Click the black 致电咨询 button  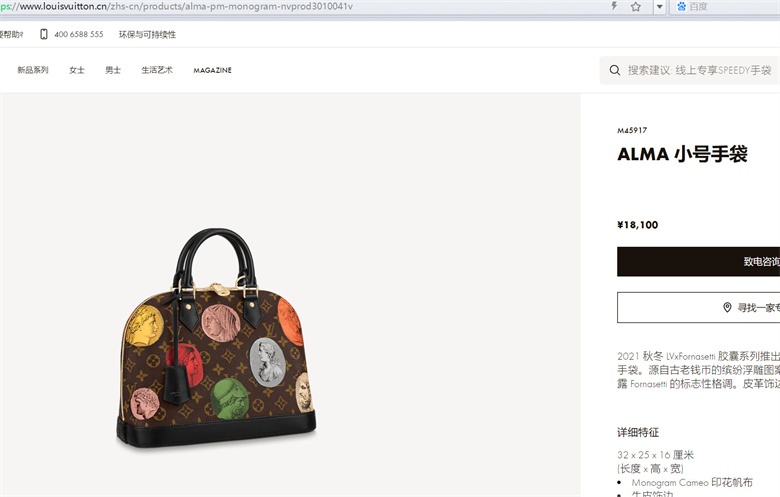[698, 261]
